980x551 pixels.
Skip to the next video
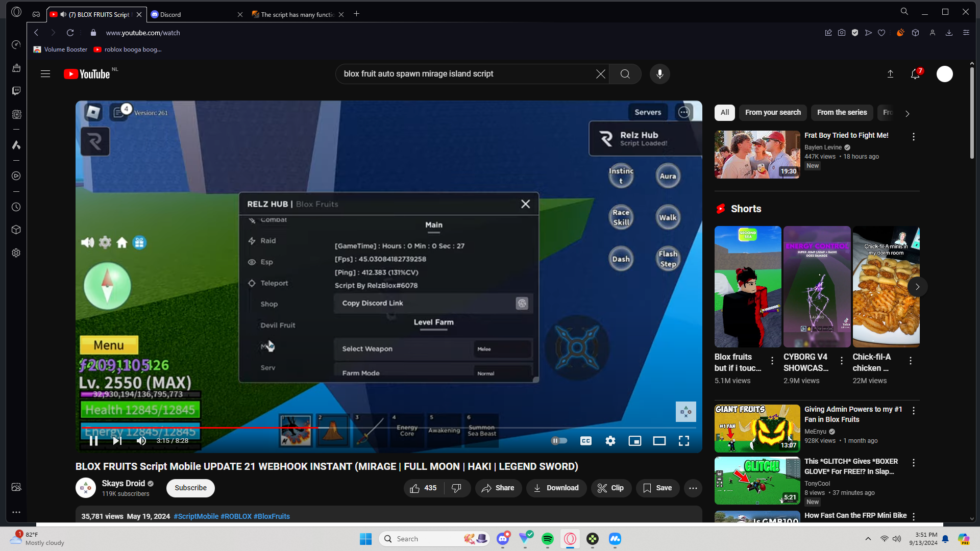(117, 441)
